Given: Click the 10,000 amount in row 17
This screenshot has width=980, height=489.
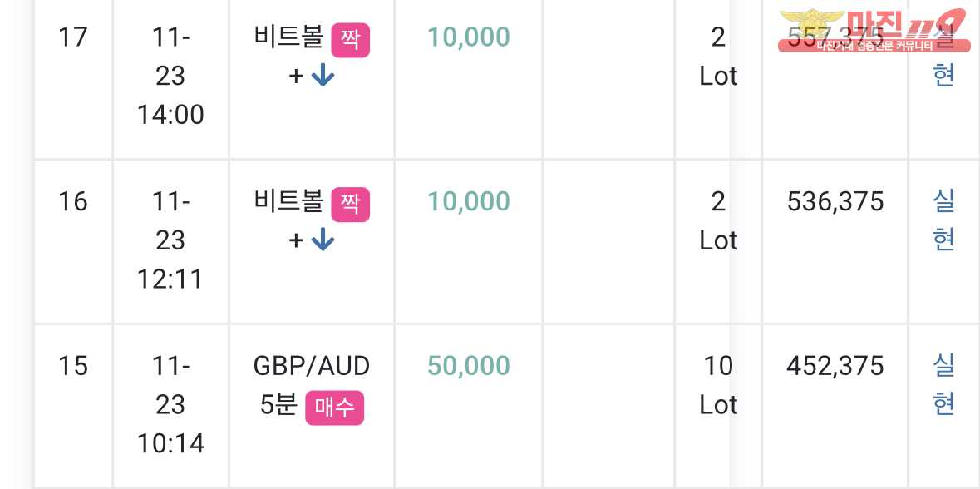Looking at the screenshot, I should (x=468, y=37).
